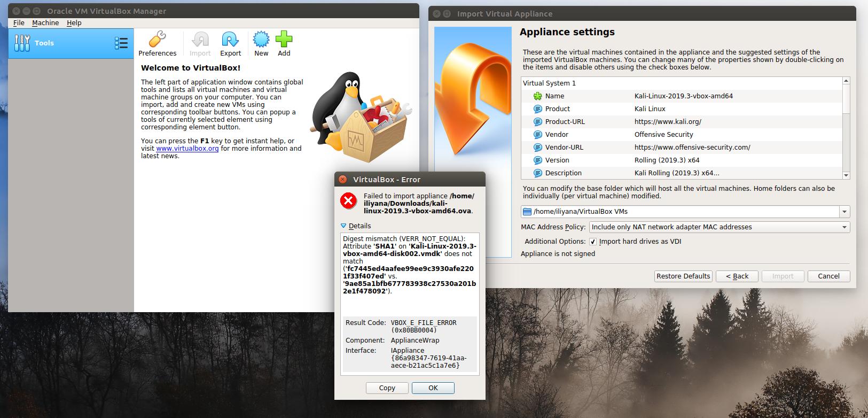Toggle Import hard drives as VDI checkbox
Viewport: 868px width, 418px height.
(x=593, y=242)
